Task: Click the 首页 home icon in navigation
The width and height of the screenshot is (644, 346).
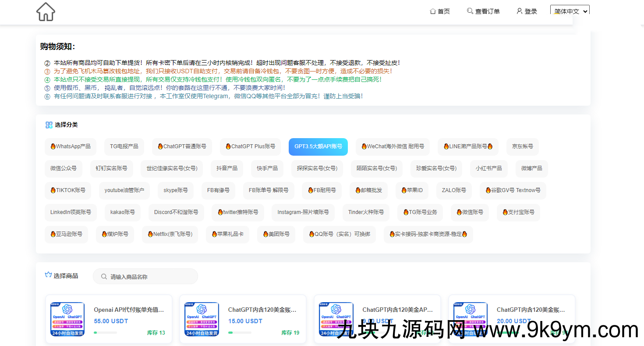Action: click(x=433, y=11)
